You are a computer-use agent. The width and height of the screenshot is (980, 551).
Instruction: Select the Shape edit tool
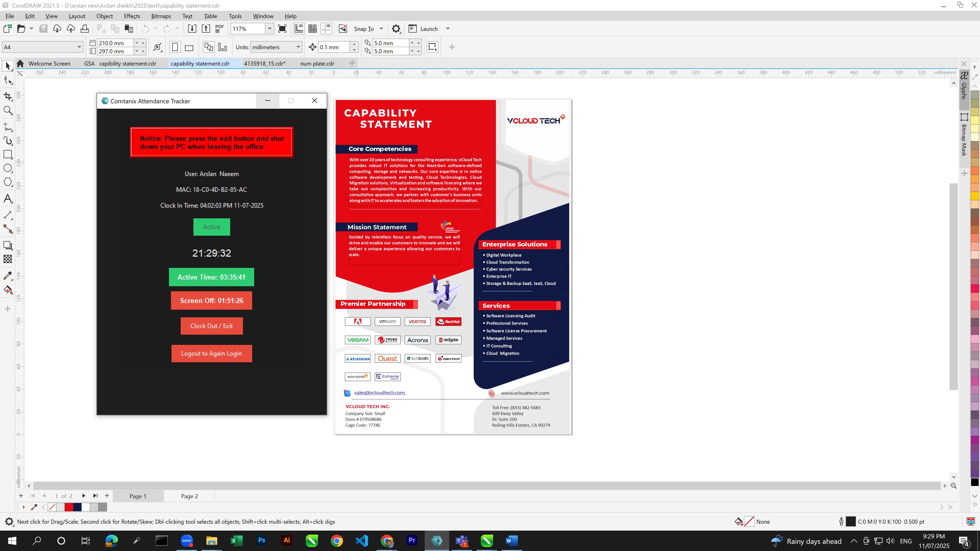click(8, 80)
